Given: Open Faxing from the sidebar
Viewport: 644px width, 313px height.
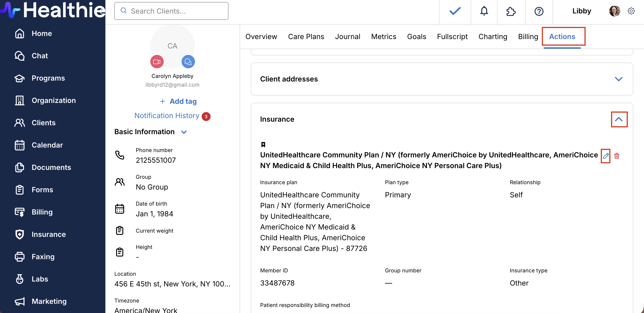Looking at the screenshot, I should click(x=43, y=257).
